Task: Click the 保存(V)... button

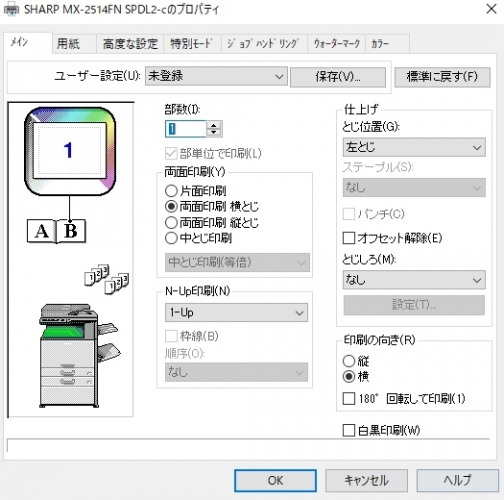Action: pyautogui.click(x=338, y=77)
